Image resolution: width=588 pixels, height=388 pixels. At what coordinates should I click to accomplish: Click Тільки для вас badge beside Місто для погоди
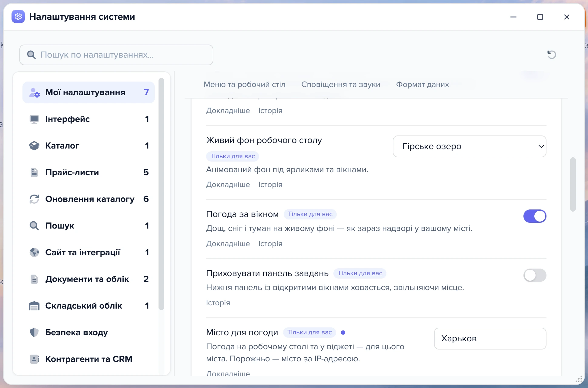click(309, 333)
